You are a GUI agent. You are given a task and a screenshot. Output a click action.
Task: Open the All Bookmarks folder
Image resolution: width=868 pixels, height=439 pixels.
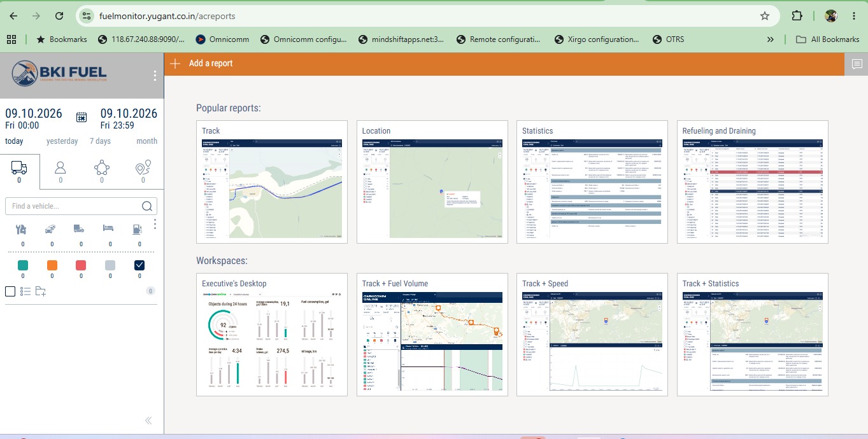point(828,39)
